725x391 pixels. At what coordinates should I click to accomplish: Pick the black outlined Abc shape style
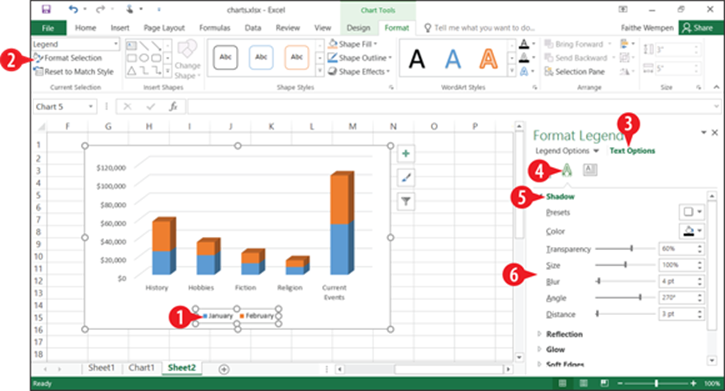pos(226,57)
